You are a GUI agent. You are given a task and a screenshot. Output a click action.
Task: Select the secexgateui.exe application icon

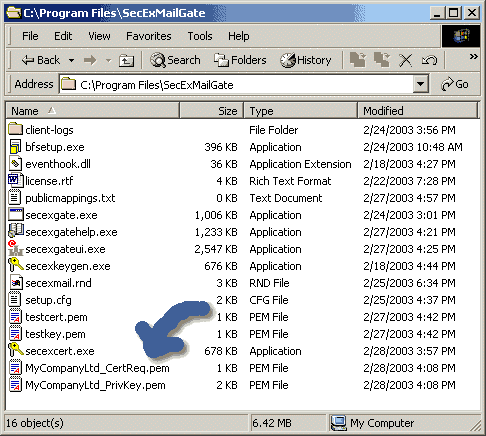(15, 248)
